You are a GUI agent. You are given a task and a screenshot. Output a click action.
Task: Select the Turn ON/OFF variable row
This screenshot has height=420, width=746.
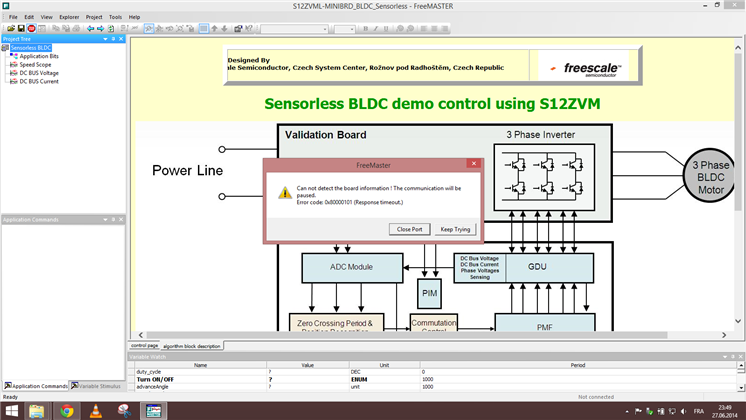(432, 380)
